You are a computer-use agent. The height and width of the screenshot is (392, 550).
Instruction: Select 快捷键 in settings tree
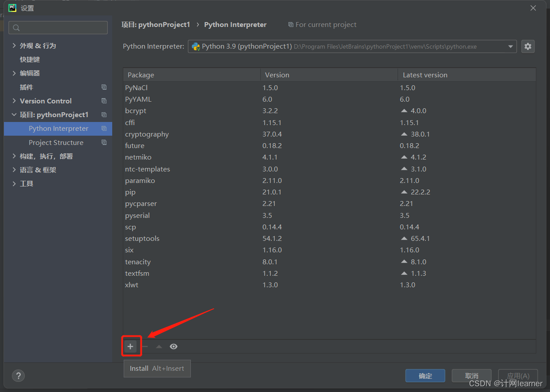(x=30, y=59)
